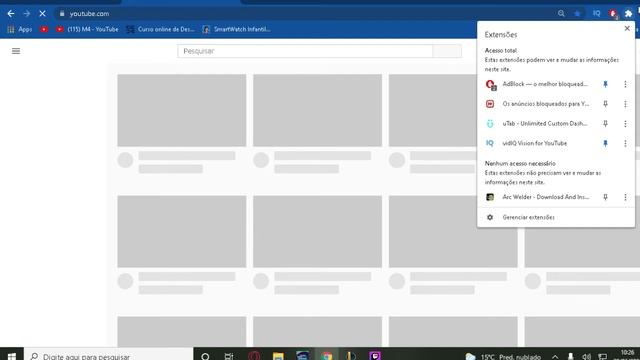Go back with browser back arrow
Screen dimensions: 640x360
11,13
